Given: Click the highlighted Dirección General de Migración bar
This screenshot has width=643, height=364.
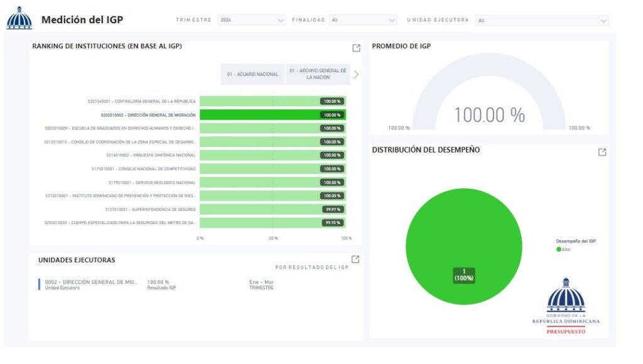Looking at the screenshot, I should 272,115.
